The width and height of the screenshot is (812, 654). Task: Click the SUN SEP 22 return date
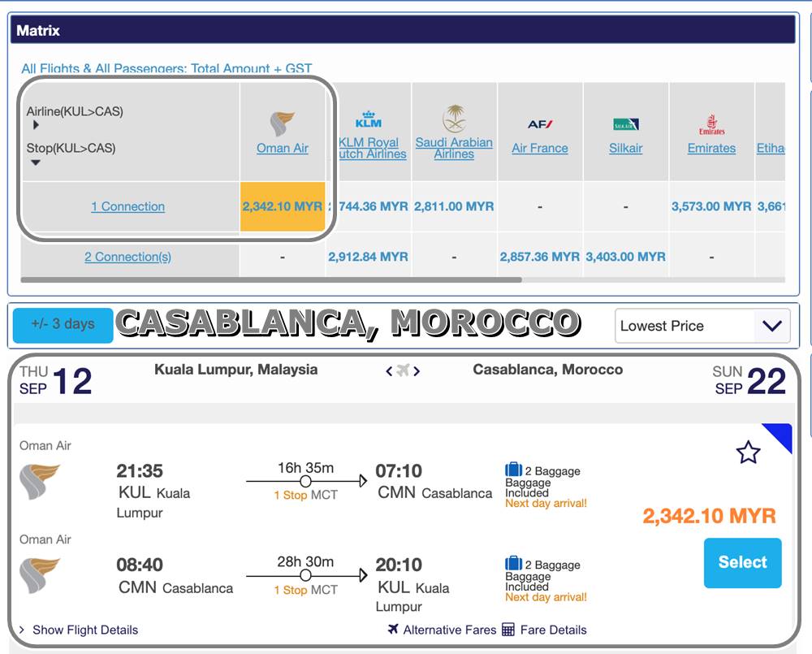tap(749, 380)
